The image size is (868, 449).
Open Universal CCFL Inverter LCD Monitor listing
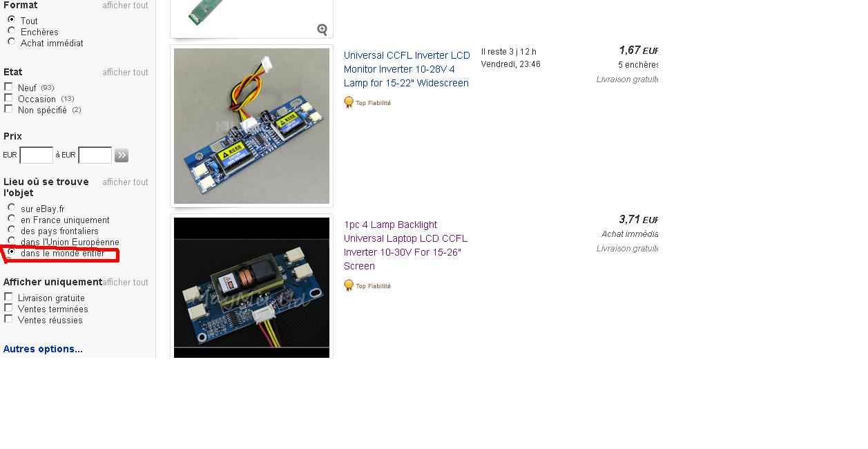[x=407, y=69]
